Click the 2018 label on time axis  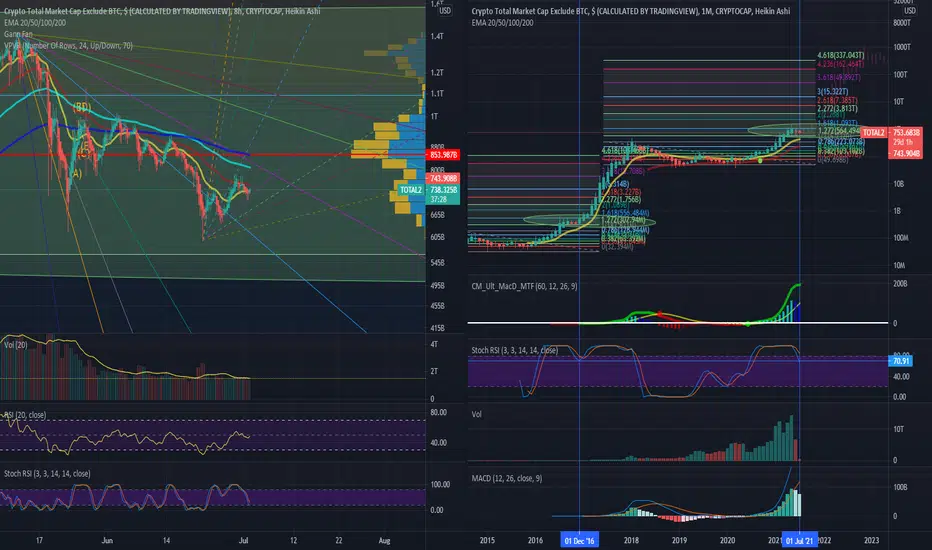pyautogui.click(x=631, y=540)
